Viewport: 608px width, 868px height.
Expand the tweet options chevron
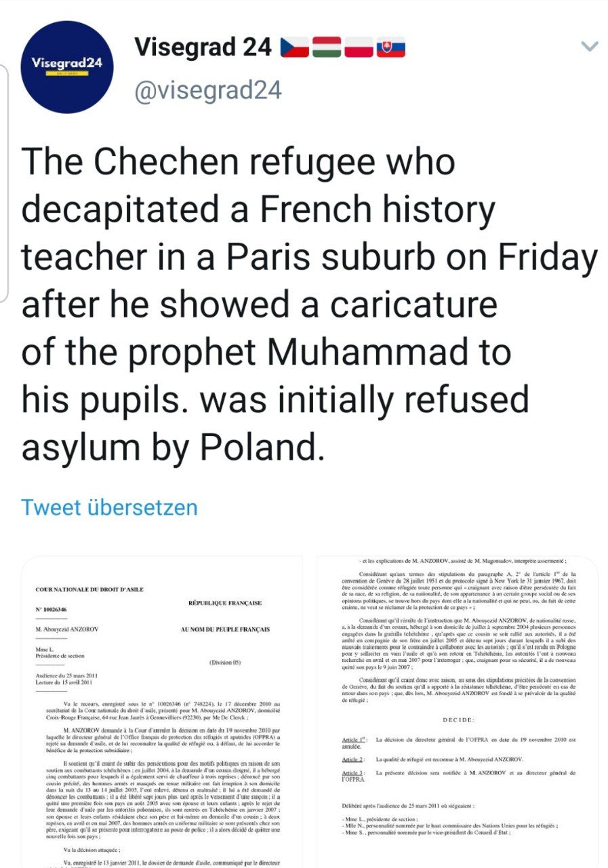point(590,47)
